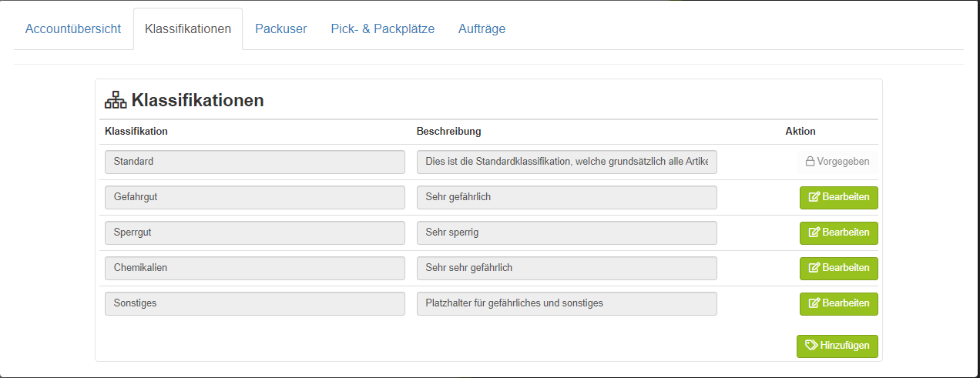Click the edit icon in Sonstiges row
The image size is (980, 378).
tap(814, 303)
